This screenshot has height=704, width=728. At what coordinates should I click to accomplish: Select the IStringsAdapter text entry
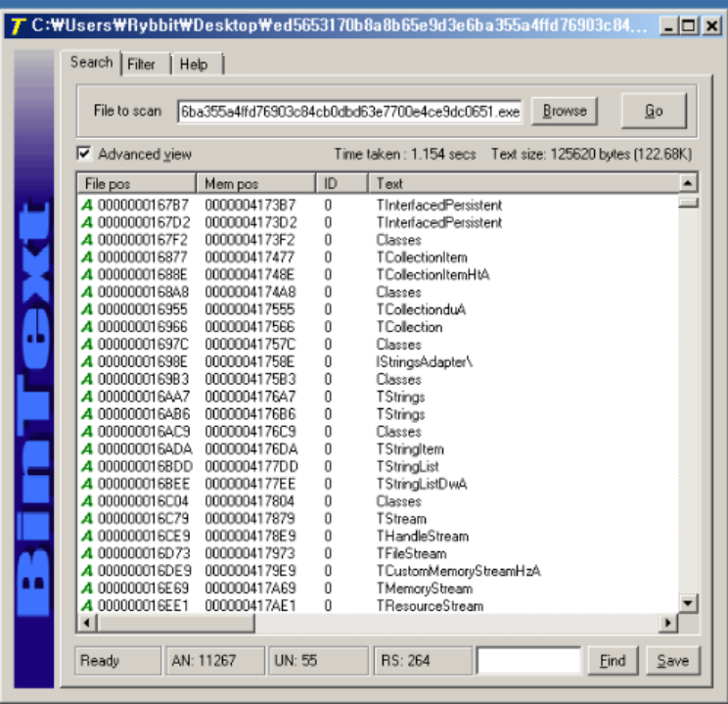[x=425, y=361]
